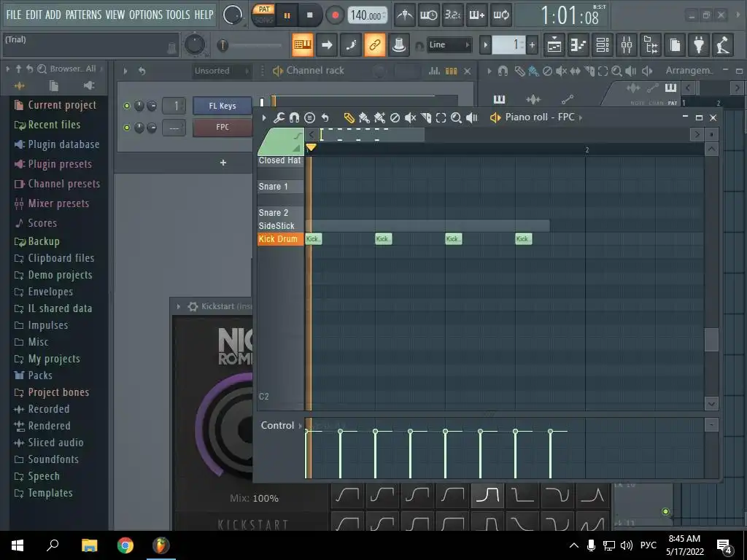Toggle FL Keys channel mute light
The image size is (747, 560).
[x=127, y=106]
